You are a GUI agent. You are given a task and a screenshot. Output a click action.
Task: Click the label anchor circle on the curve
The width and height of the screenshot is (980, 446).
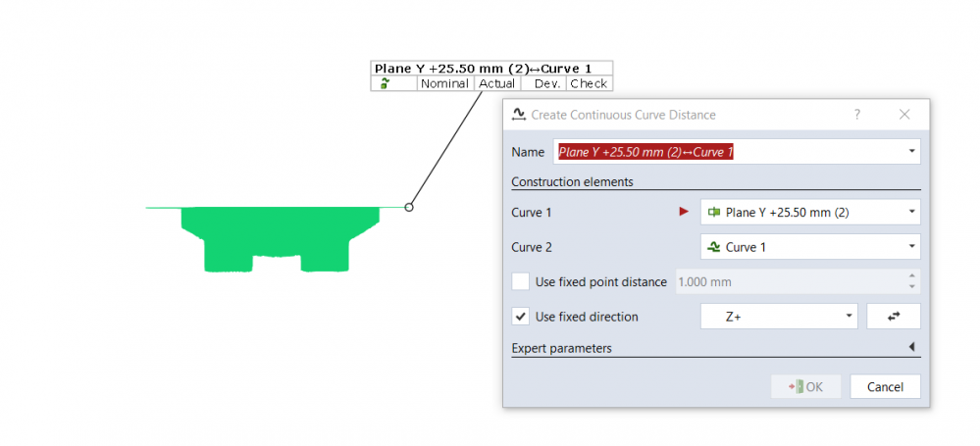point(409,207)
